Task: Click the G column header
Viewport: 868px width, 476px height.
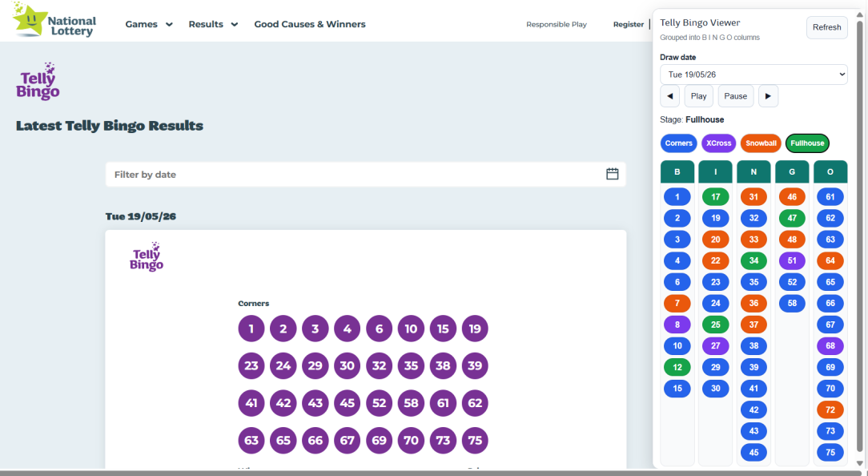Action: (792, 171)
